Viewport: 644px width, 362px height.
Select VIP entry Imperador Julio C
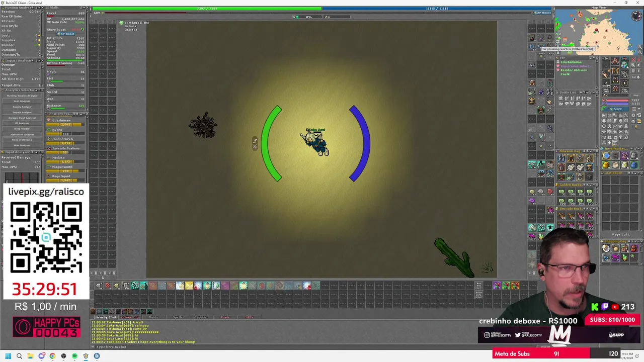pyautogui.click(x=574, y=66)
